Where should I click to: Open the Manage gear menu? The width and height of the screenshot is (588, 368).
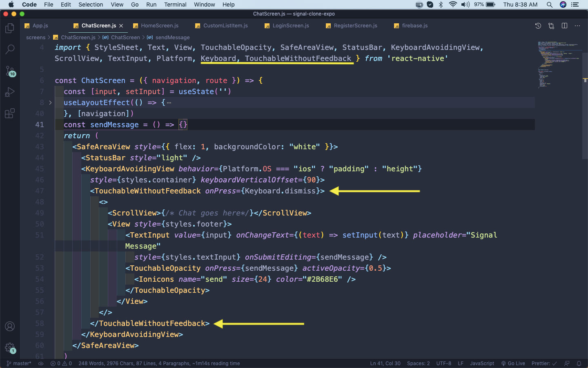click(x=9, y=348)
